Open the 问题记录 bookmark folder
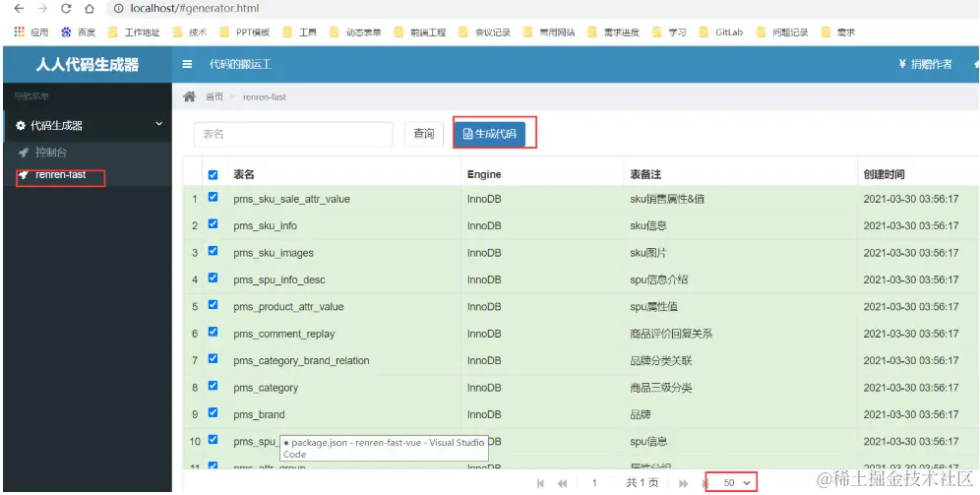 tap(782, 32)
